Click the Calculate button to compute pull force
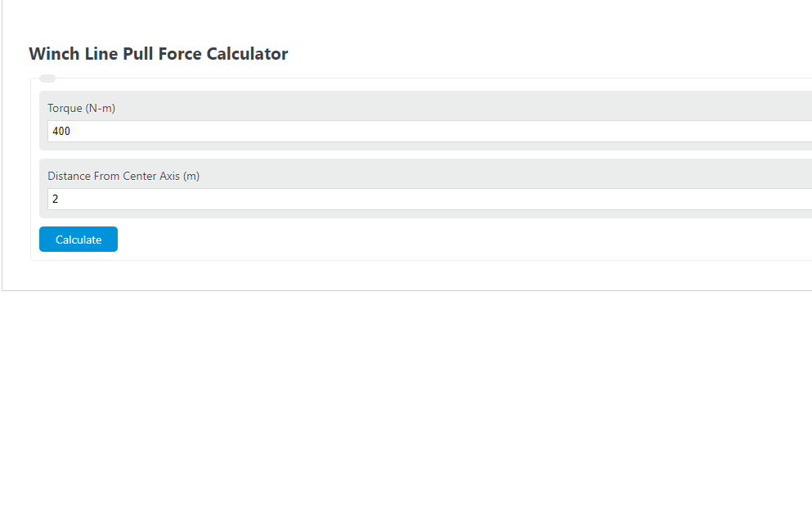812x511 pixels. (x=78, y=239)
